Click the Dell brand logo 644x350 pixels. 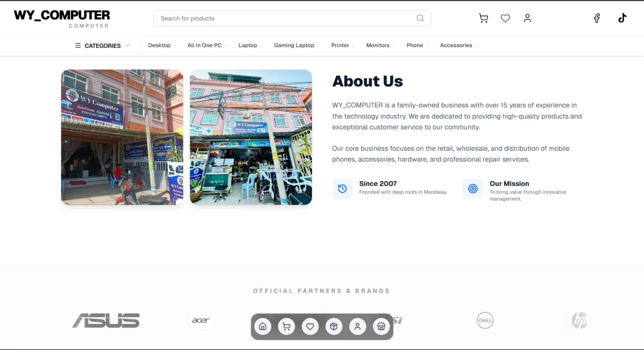(x=485, y=320)
